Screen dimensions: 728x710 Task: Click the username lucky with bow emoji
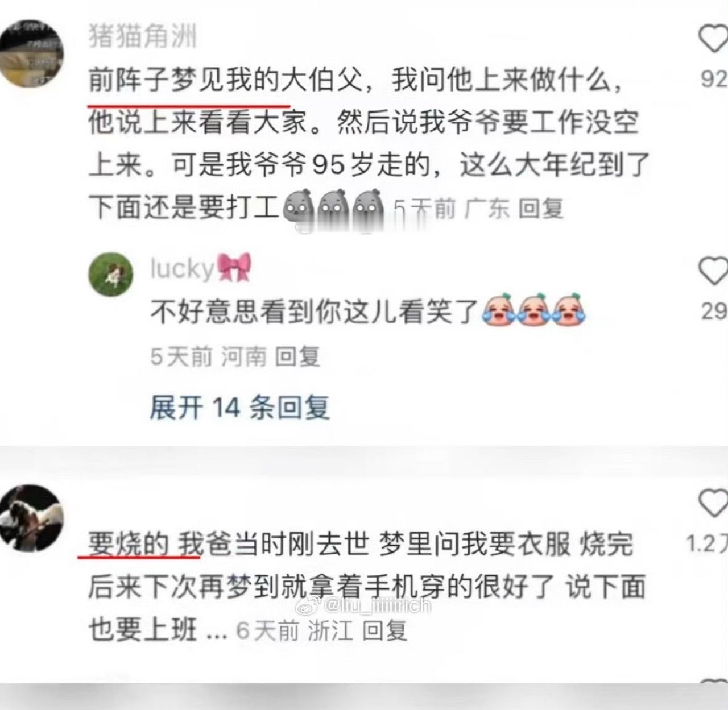click(201, 268)
